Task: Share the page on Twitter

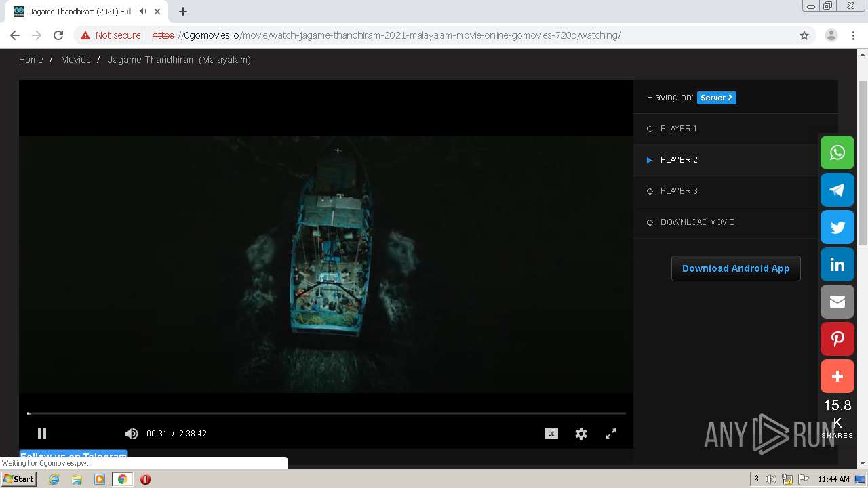Action: (837, 227)
